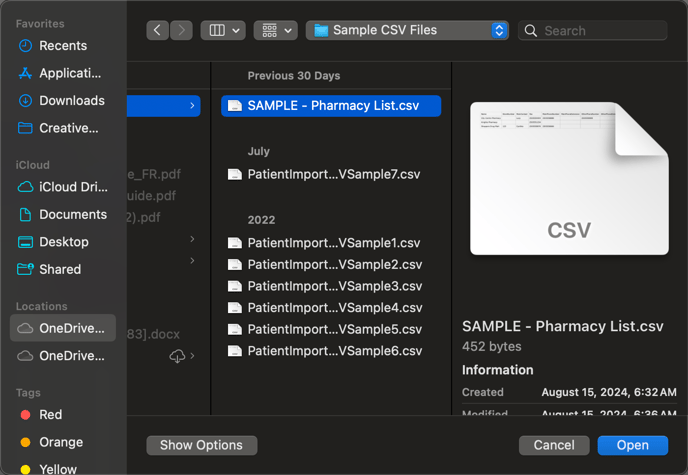Select the Orange tag
The width and height of the screenshot is (688, 475).
pos(60,442)
